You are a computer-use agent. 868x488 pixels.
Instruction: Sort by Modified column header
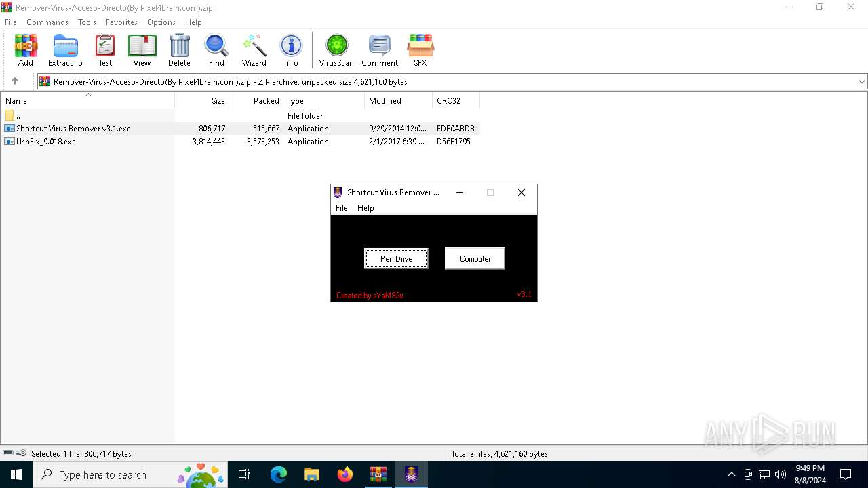click(x=399, y=100)
